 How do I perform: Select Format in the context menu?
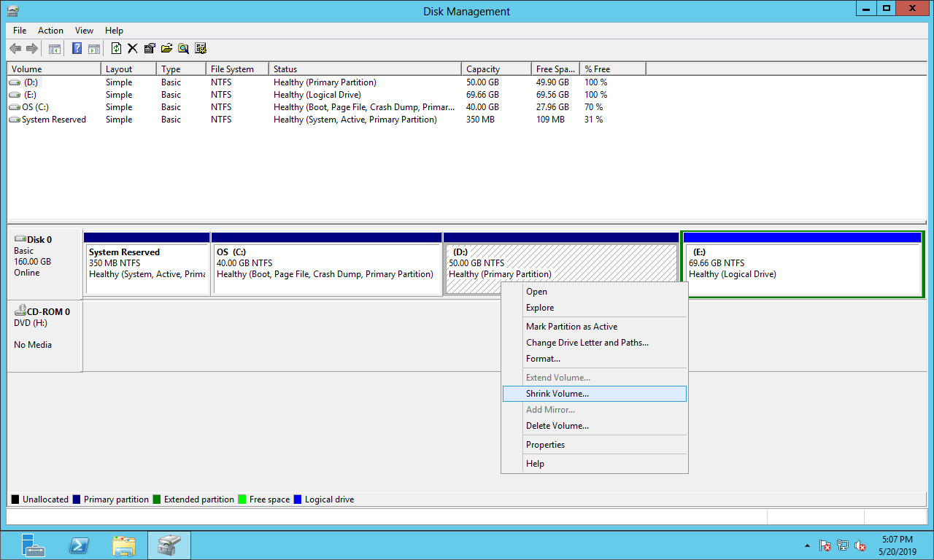click(x=543, y=359)
